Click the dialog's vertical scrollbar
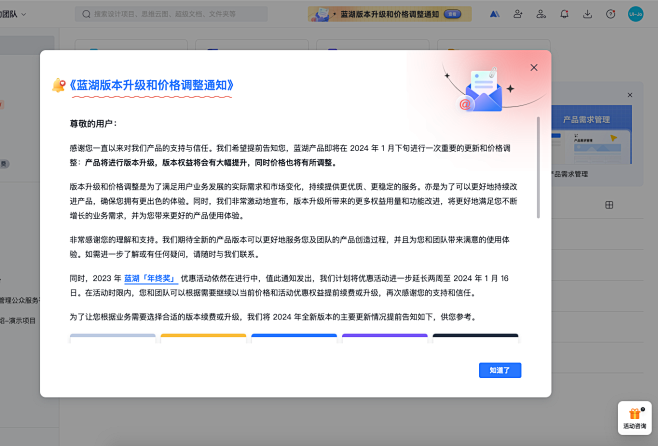 point(538,167)
